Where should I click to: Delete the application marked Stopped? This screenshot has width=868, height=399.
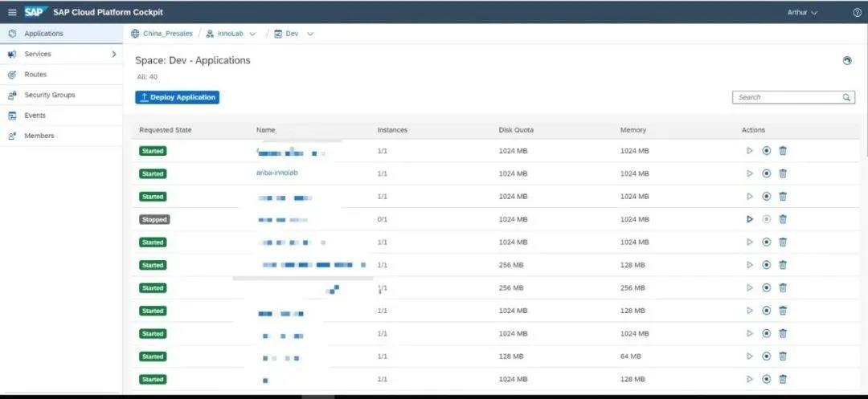pyautogui.click(x=783, y=219)
